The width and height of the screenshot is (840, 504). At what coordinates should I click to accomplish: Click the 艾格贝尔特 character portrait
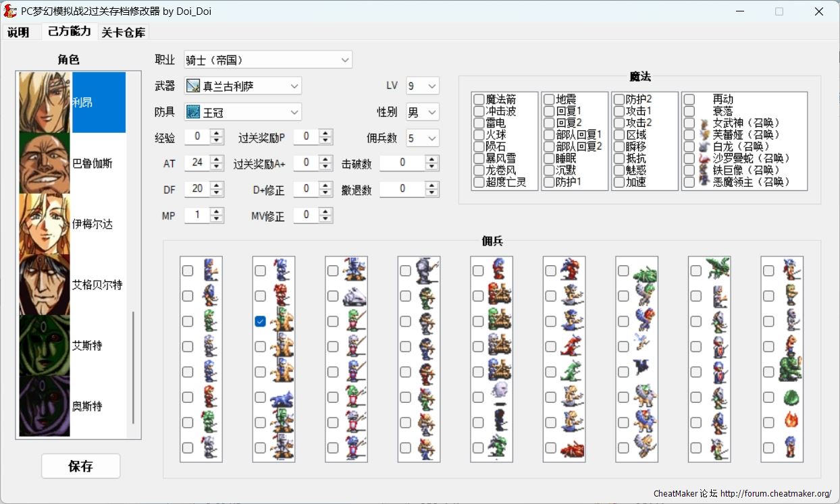[45, 285]
